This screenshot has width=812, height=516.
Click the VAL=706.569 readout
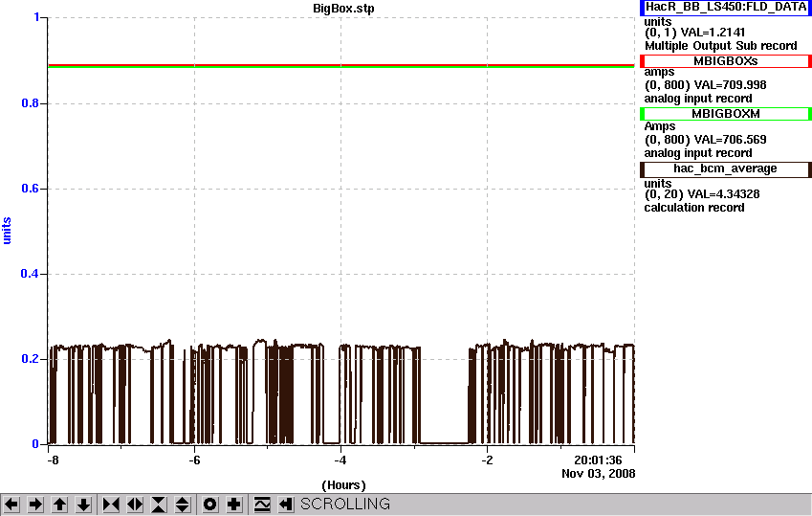coord(730,140)
